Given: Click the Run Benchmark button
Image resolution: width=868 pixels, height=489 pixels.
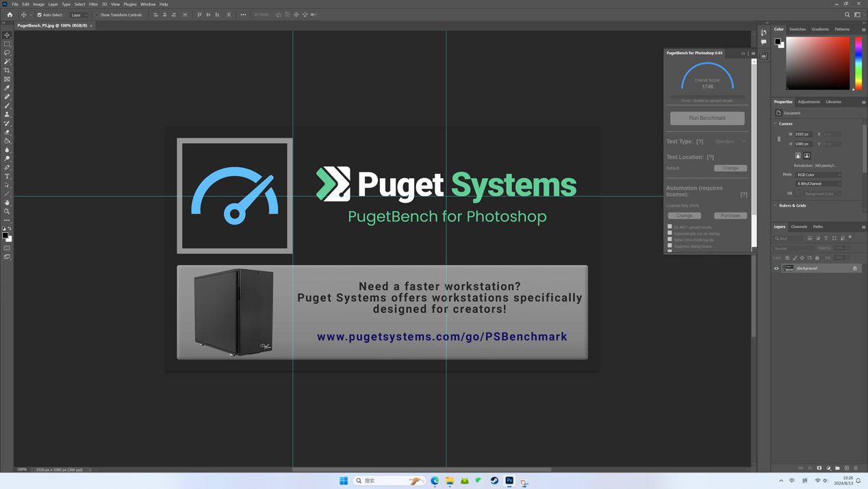Looking at the screenshot, I should click(x=707, y=118).
